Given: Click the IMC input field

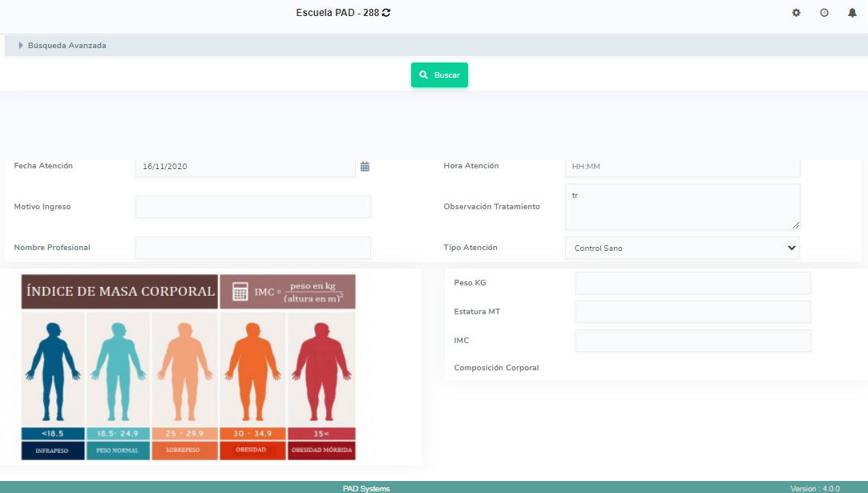Looking at the screenshot, I should coord(692,341).
